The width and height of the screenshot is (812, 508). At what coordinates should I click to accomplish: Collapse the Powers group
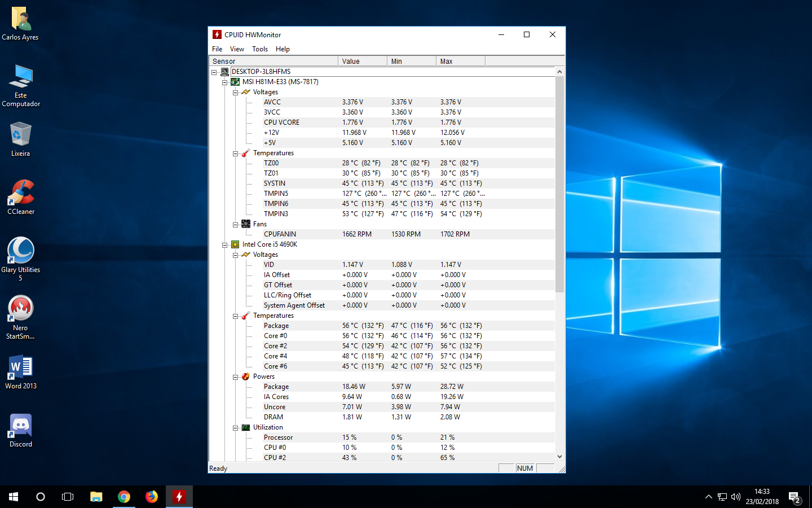point(236,377)
